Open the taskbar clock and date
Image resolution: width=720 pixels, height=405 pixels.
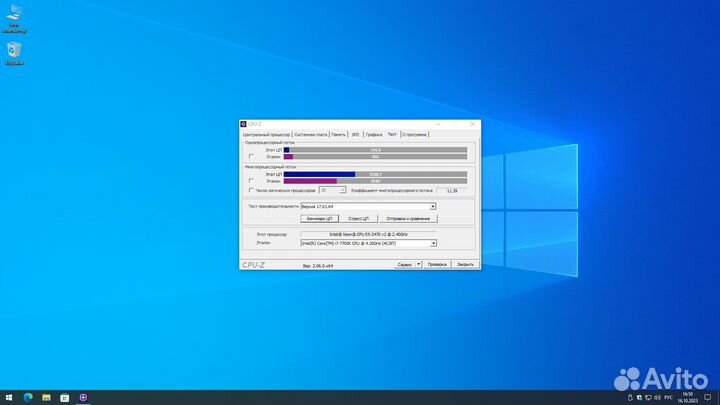(x=687, y=398)
